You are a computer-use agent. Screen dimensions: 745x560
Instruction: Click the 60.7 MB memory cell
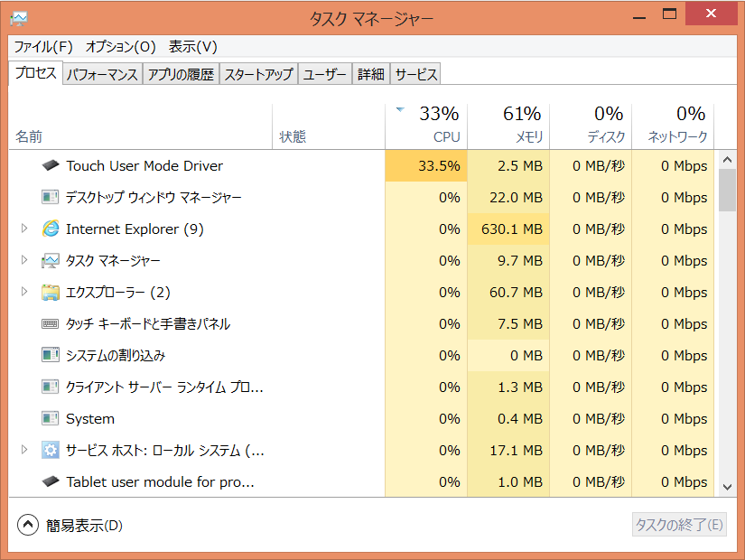coord(508,292)
